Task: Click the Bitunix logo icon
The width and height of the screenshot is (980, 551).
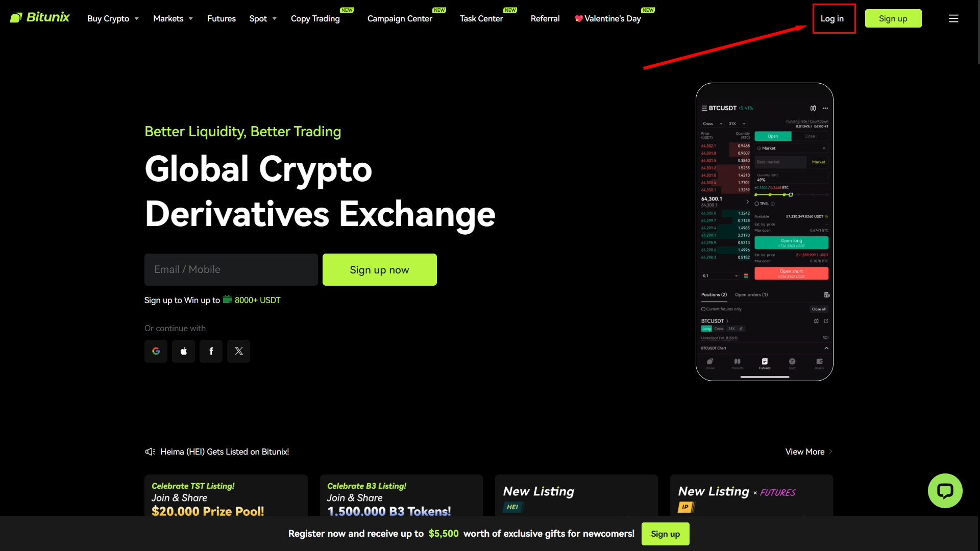Action: click(15, 18)
